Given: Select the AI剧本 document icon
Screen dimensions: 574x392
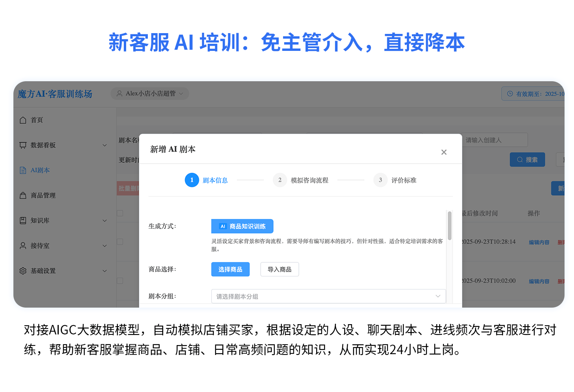Looking at the screenshot, I should [23, 170].
